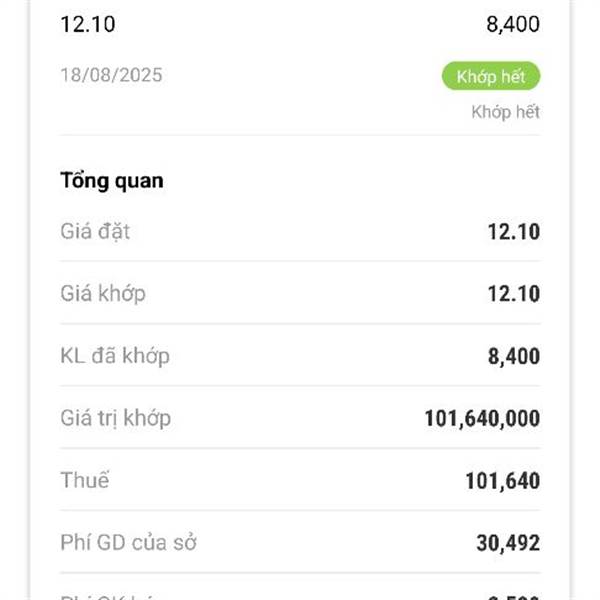Click the KL đã khớp label

pyautogui.click(x=115, y=355)
